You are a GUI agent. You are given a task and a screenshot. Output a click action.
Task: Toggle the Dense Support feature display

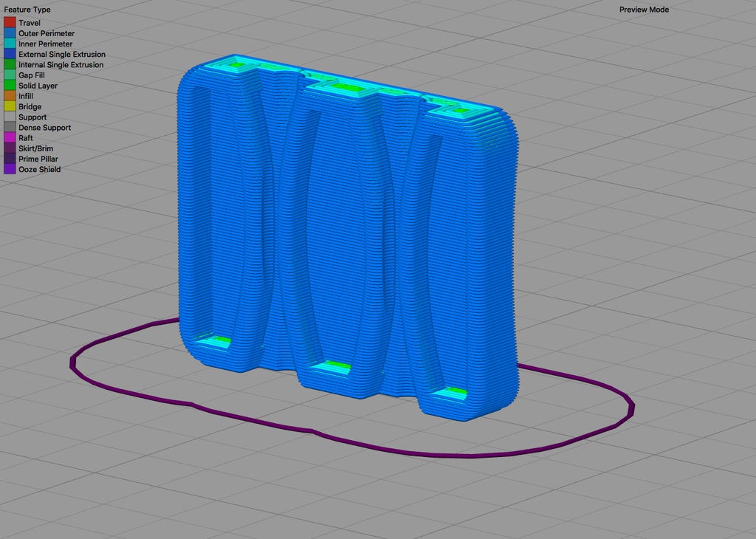click(8, 127)
